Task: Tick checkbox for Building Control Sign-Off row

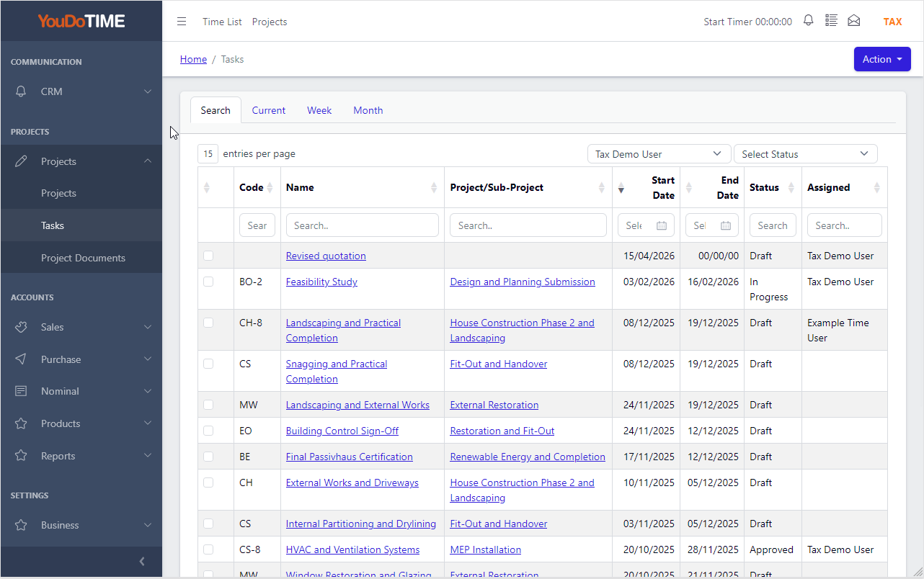Action: (x=208, y=431)
